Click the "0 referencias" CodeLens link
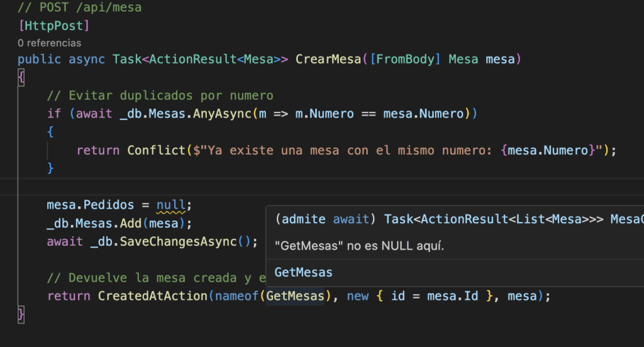 [x=49, y=43]
